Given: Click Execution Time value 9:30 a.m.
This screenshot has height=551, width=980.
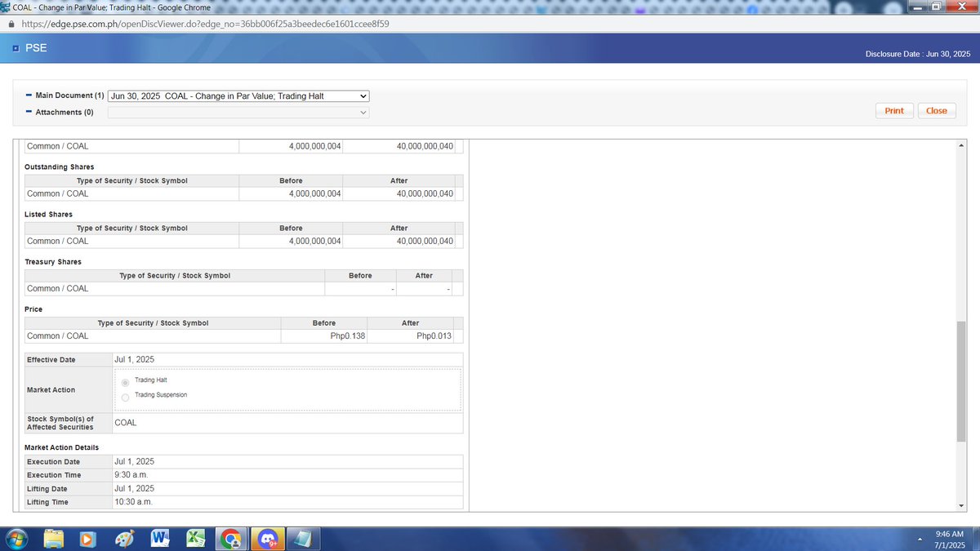Looking at the screenshot, I should [x=131, y=475].
